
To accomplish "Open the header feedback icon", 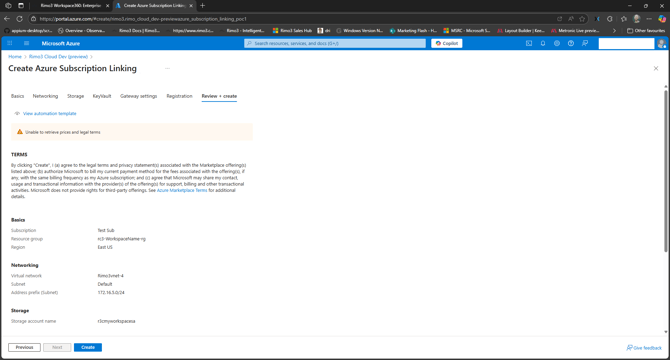I will tap(585, 43).
